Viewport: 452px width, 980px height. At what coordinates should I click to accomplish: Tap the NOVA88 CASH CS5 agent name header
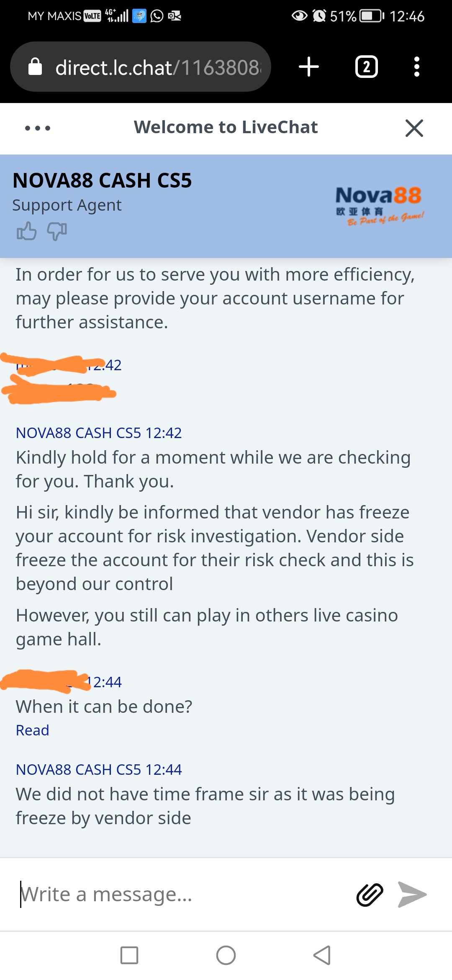(102, 181)
